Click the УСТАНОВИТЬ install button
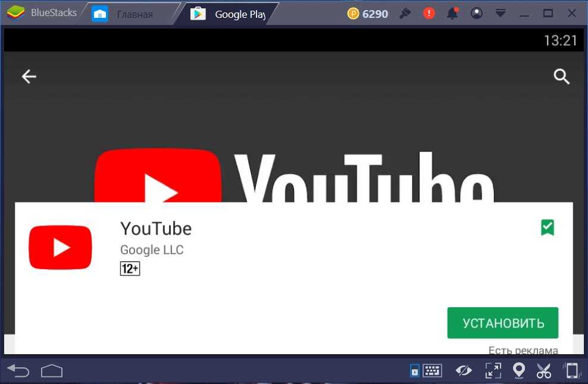Screen dimensions: 588x384 (503, 323)
